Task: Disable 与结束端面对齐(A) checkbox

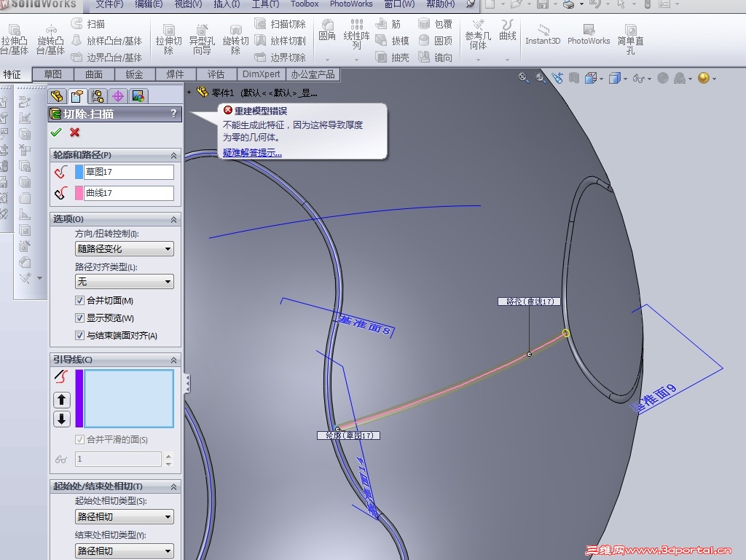Action: 80,336
